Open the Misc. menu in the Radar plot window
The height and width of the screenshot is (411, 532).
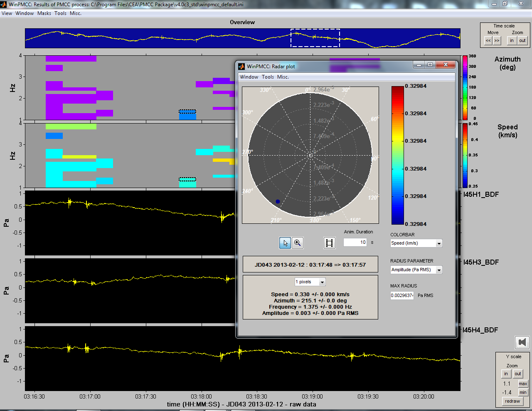point(283,77)
